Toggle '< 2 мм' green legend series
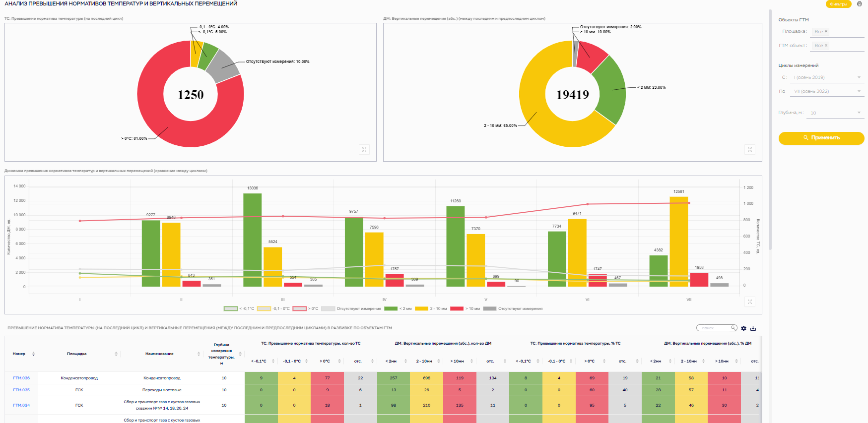This screenshot has height=423, width=868. pyautogui.click(x=398, y=308)
